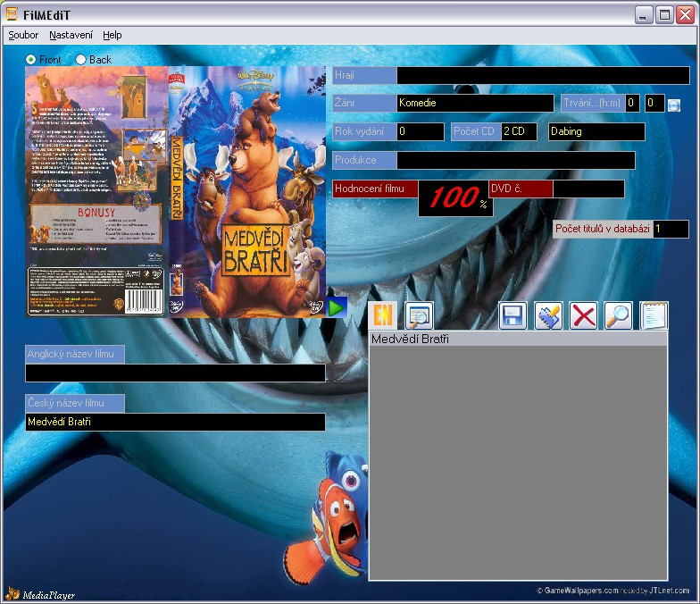Click the Trvání hours field
Viewport: 700px width, 604px height.
click(x=632, y=104)
